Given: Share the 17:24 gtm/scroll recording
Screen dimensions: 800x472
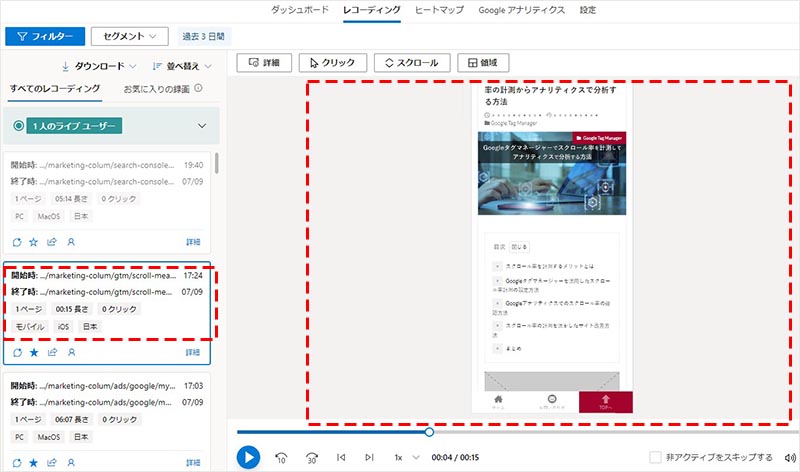Looking at the screenshot, I should [x=52, y=352].
